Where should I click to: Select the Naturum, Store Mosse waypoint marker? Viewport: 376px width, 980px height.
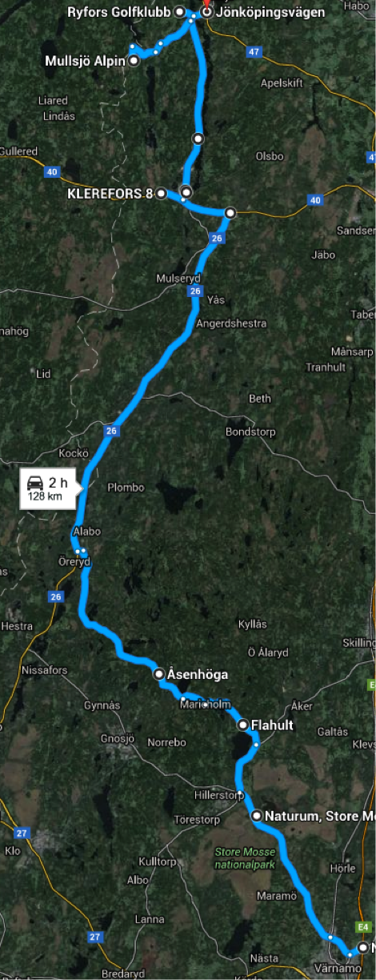pyautogui.click(x=256, y=816)
